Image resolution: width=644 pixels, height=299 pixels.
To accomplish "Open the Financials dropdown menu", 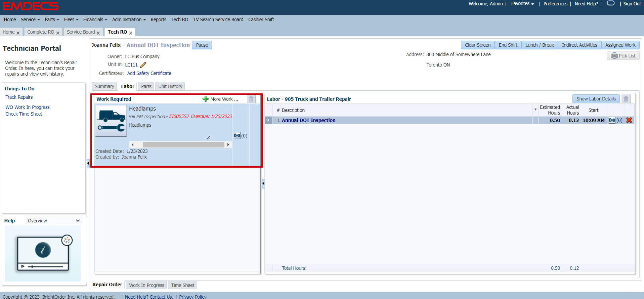I will (x=95, y=19).
